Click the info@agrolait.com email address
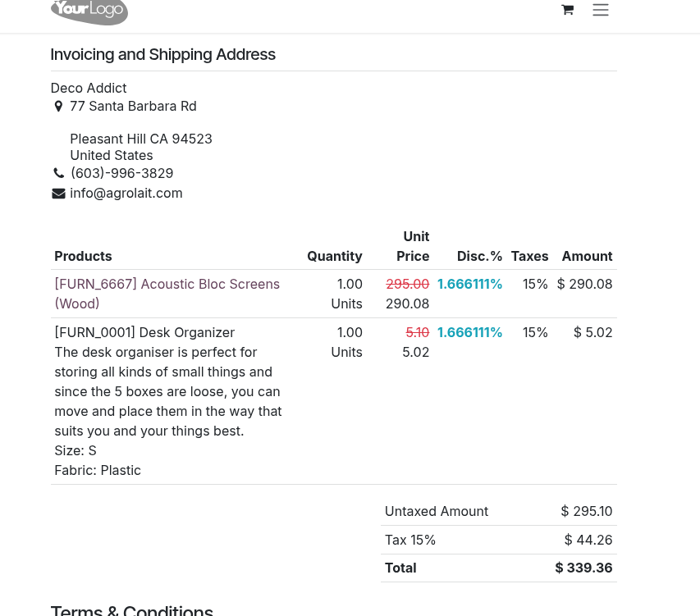Image resolution: width=700 pixels, height=616 pixels. point(126,193)
